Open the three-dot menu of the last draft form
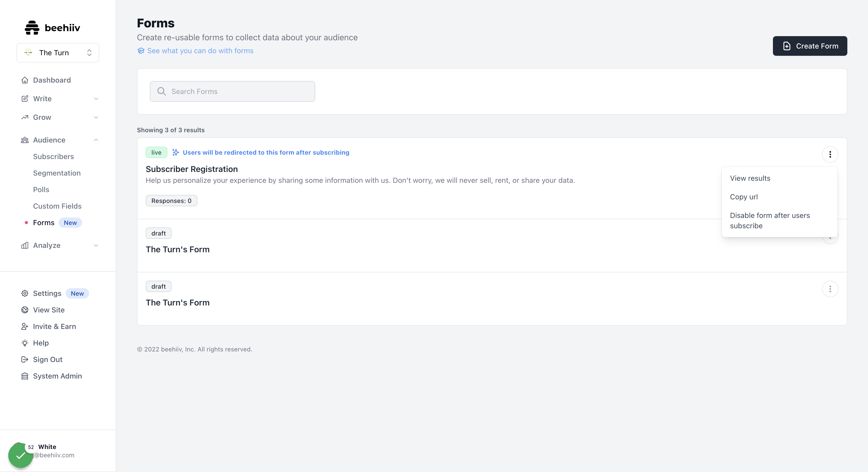Viewport: 868px width, 472px height. click(x=830, y=289)
